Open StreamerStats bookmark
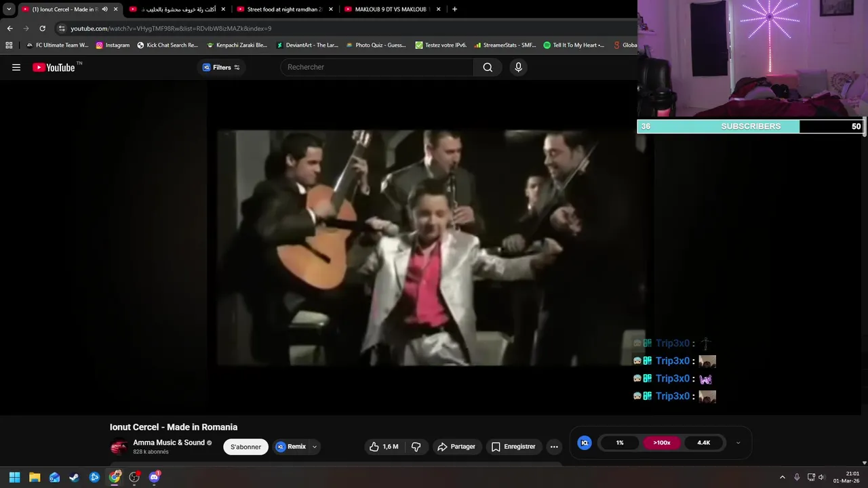868x488 pixels. 505,45
